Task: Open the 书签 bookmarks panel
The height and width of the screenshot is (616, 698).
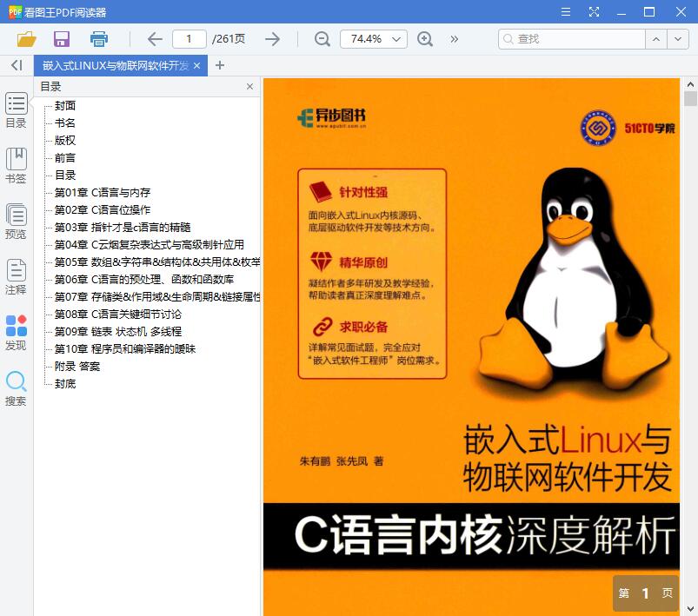Action: click(x=16, y=166)
